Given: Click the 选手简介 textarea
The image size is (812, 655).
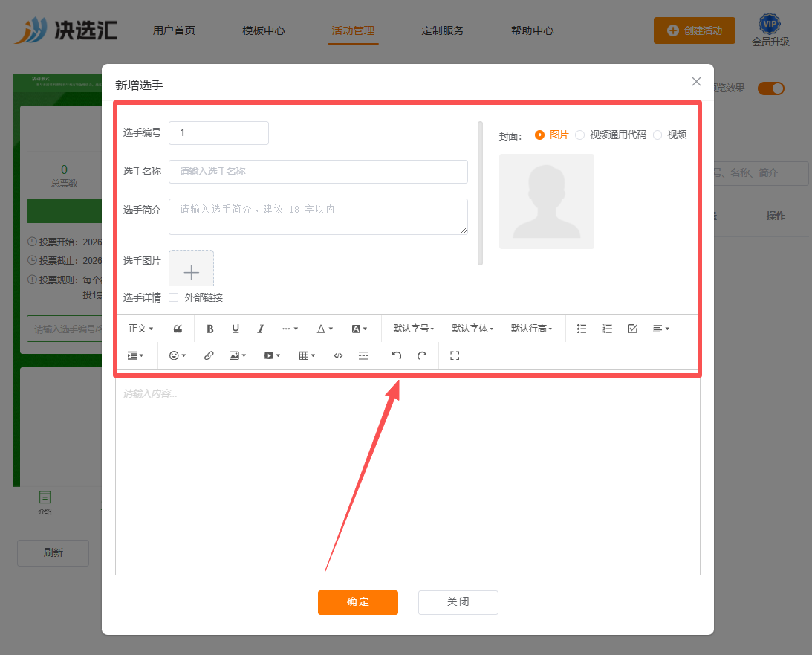Looking at the screenshot, I should click(318, 216).
